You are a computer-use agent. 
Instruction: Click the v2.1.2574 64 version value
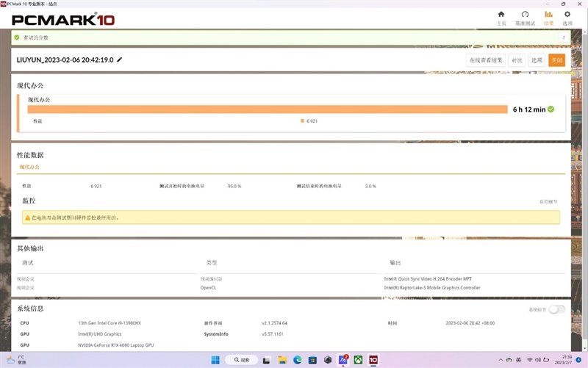click(x=274, y=322)
